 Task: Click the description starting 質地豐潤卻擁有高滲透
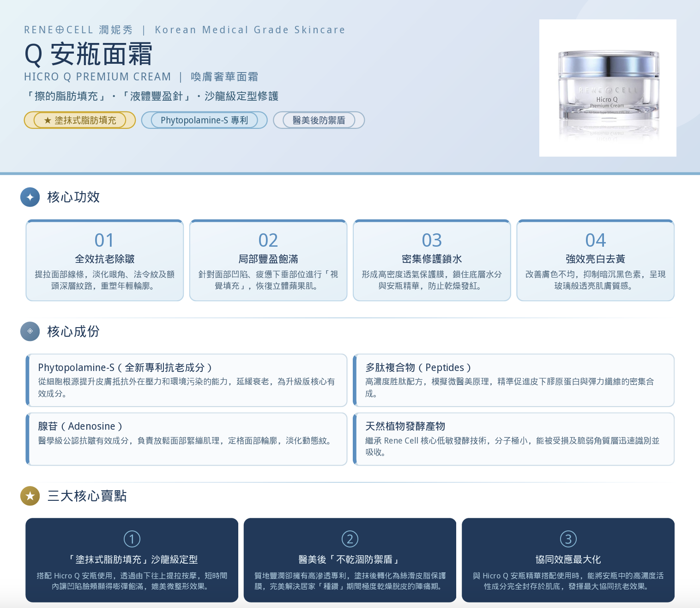click(350, 581)
